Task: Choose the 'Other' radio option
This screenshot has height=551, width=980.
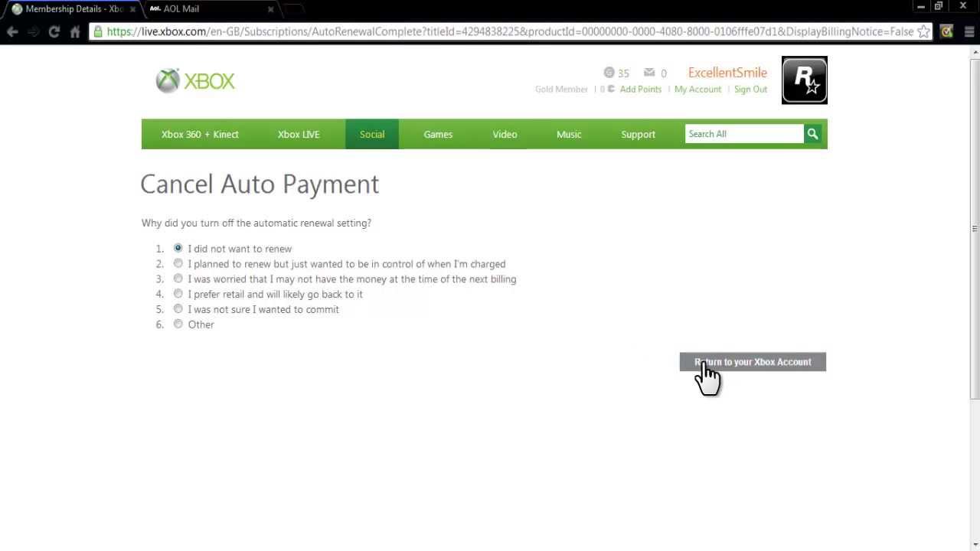Action: coord(178,324)
